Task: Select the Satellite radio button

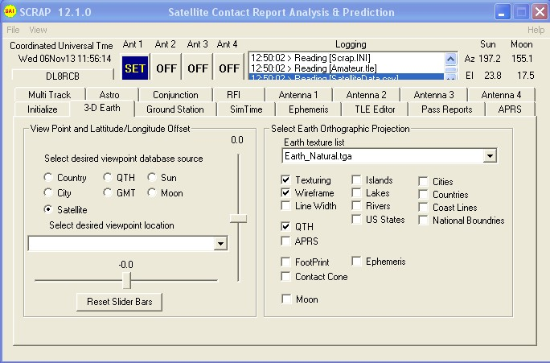Action: click(x=48, y=209)
